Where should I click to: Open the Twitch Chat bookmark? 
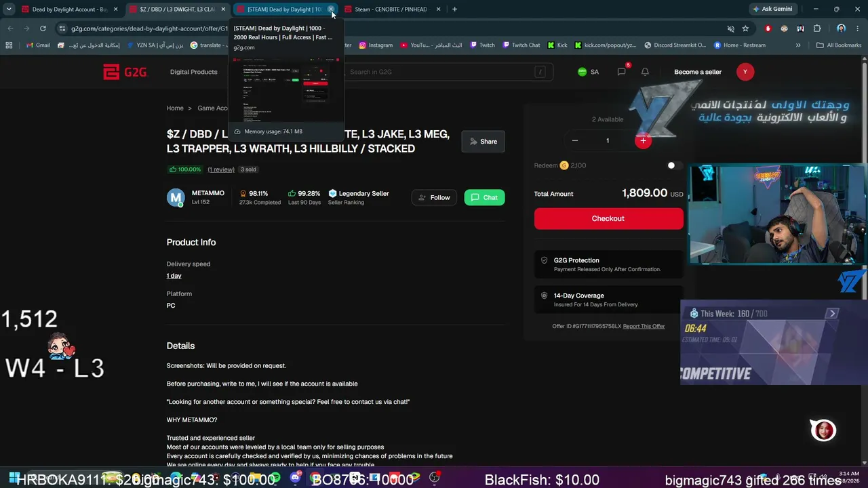tap(521, 45)
